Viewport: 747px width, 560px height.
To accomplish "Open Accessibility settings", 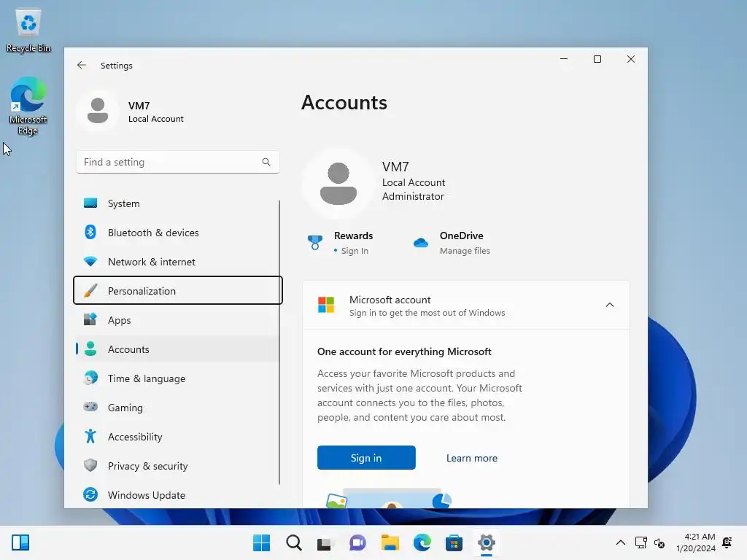I will pos(177,436).
